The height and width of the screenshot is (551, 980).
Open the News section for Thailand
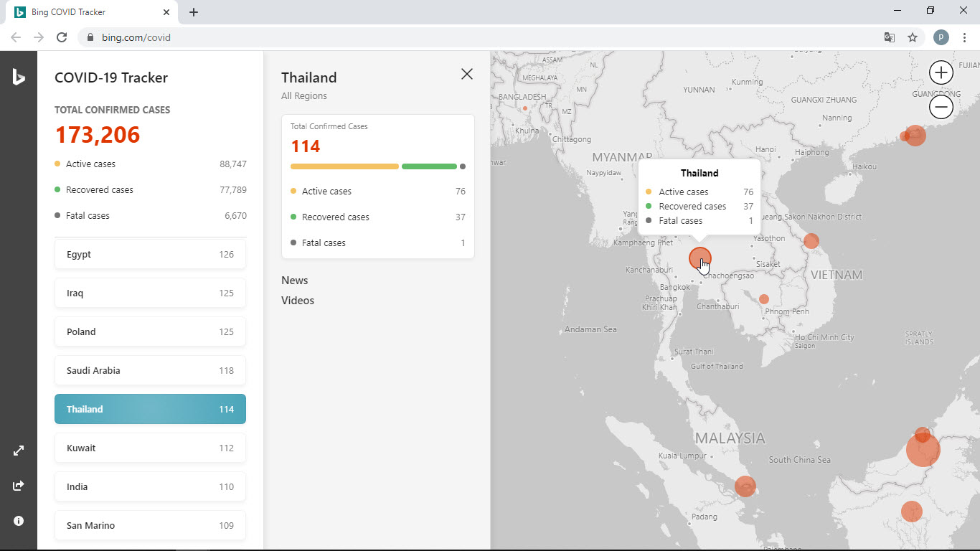[x=294, y=281]
